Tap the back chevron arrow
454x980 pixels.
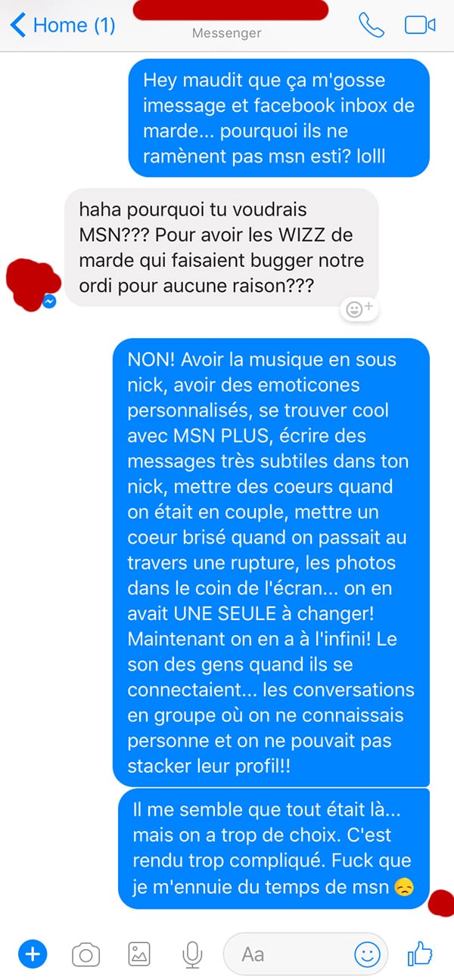[x=17, y=25]
